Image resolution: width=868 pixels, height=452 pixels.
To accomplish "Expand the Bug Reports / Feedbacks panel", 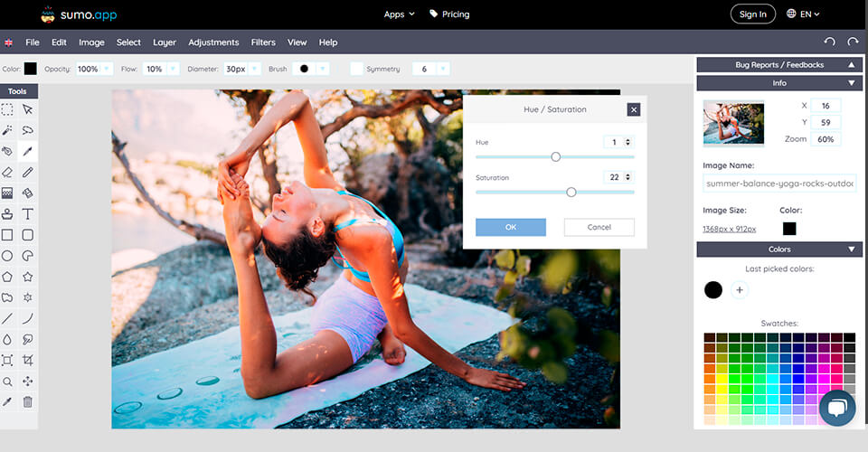I will click(x=851, y=65).
